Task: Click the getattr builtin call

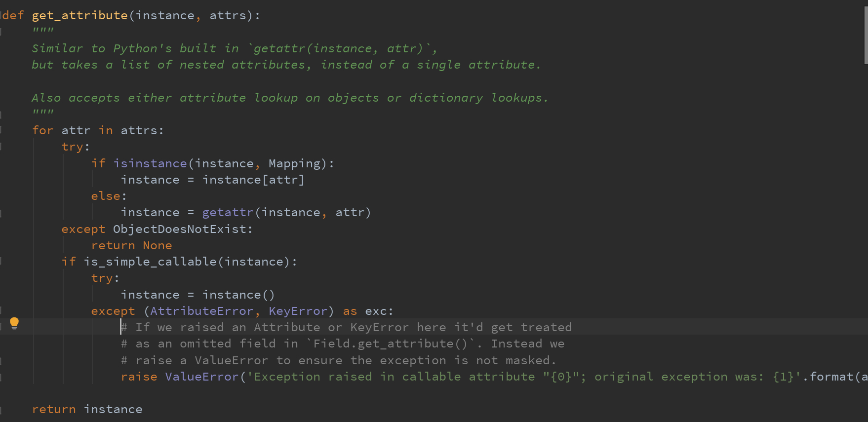Action: click(228, 212)
